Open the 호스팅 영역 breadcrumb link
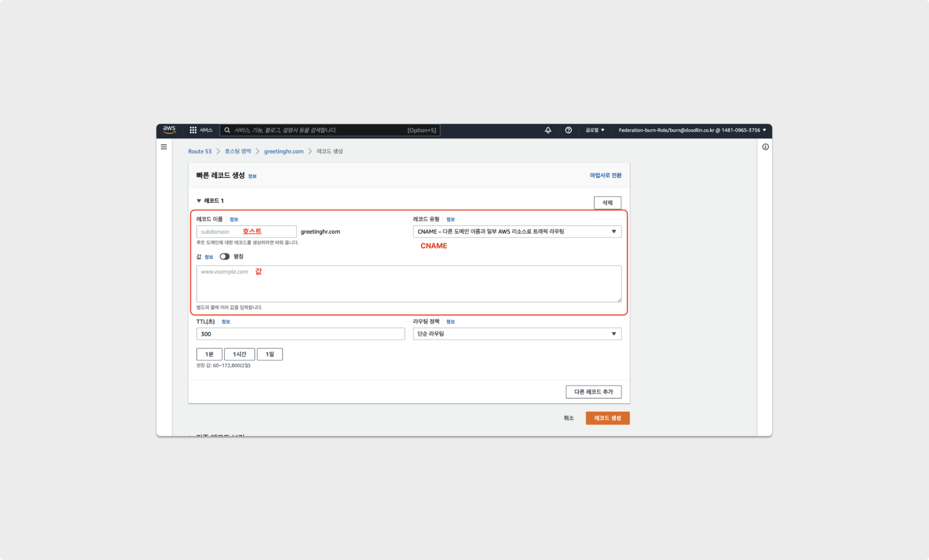 [x=238, y=151]
